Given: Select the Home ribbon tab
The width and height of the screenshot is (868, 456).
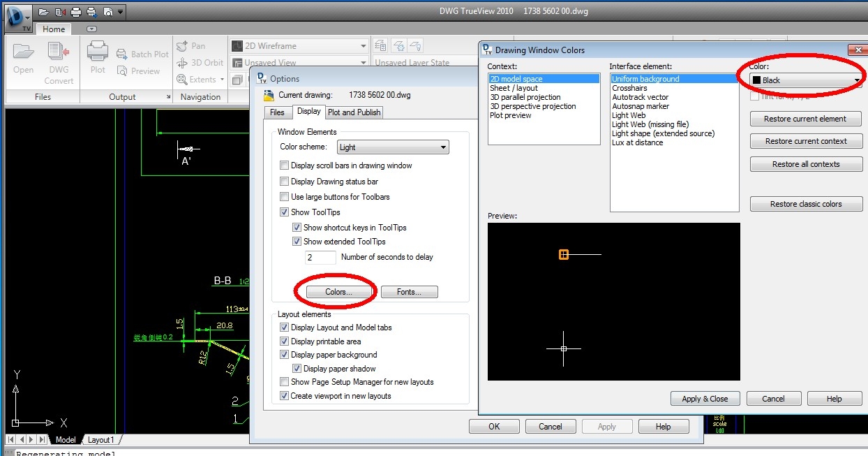Looking at the screenshot, I should pos(54,29).
